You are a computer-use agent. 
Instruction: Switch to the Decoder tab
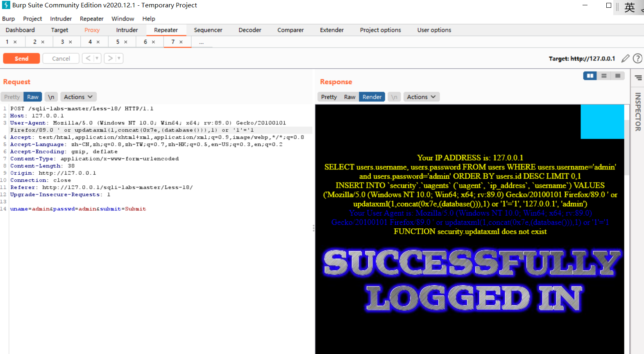[x=250, y=30]
